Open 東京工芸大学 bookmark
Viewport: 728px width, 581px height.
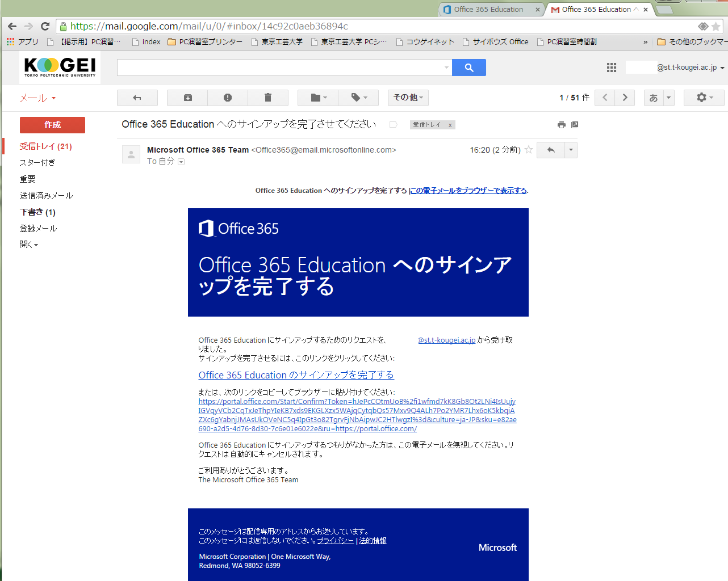(277, 41)
